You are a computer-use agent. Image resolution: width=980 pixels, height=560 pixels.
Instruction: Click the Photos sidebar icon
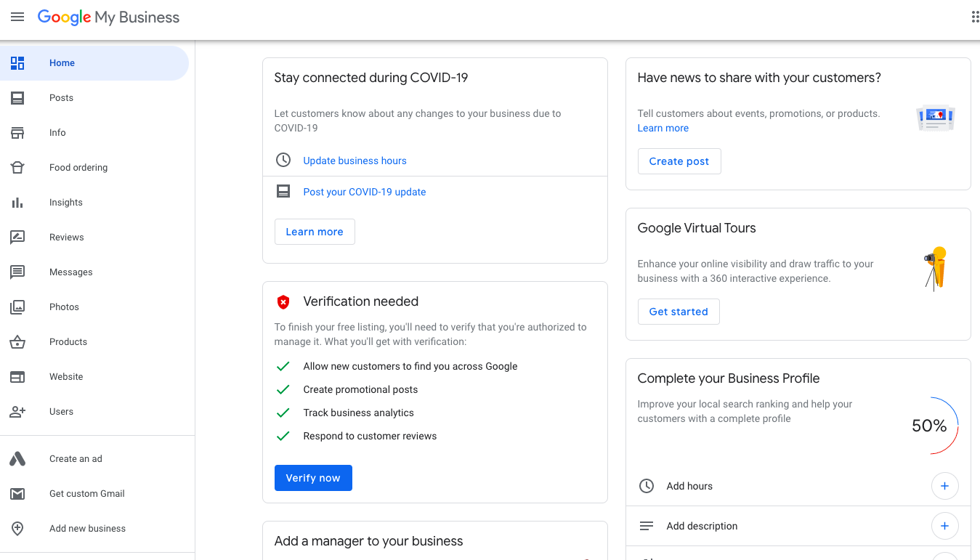pyautogui.click(x=17, y=307)
